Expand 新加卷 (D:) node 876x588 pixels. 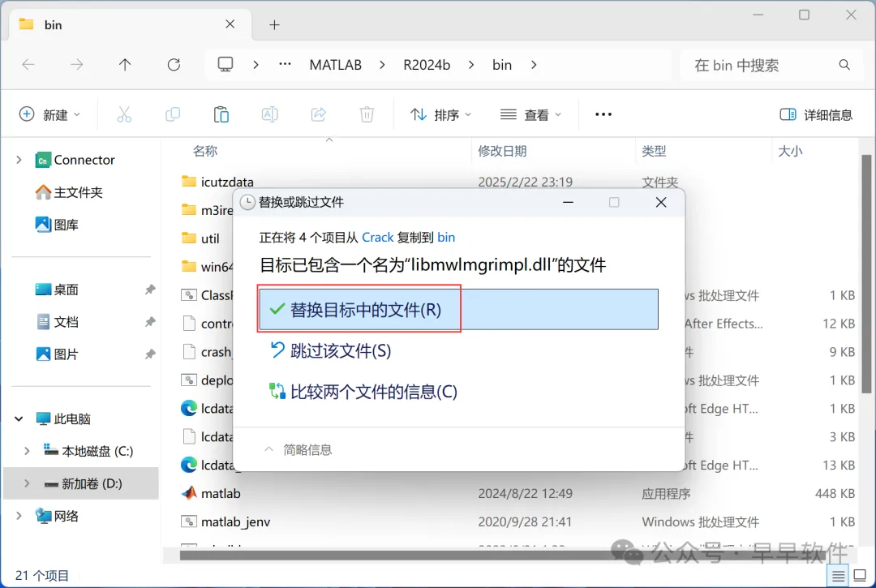click(27, 483)
